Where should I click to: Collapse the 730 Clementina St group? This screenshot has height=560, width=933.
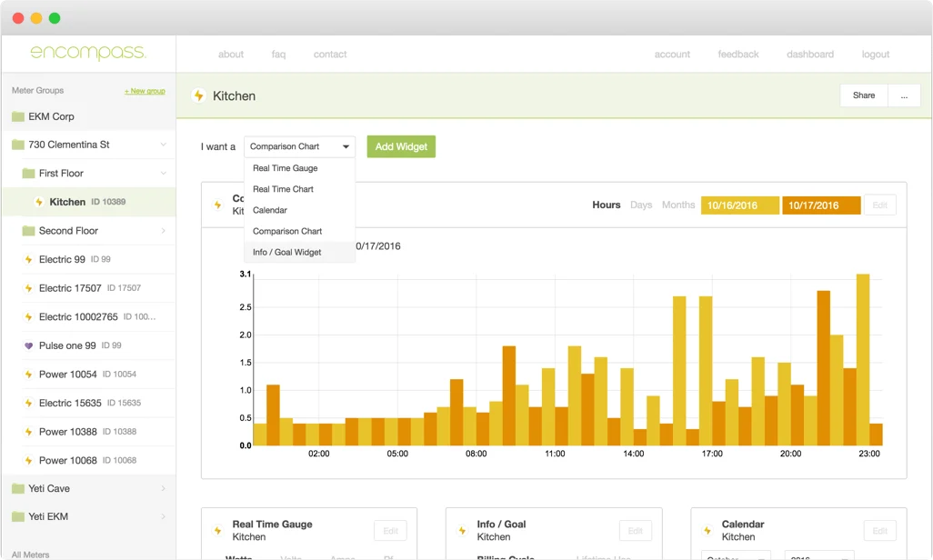[x=163, y=145]
